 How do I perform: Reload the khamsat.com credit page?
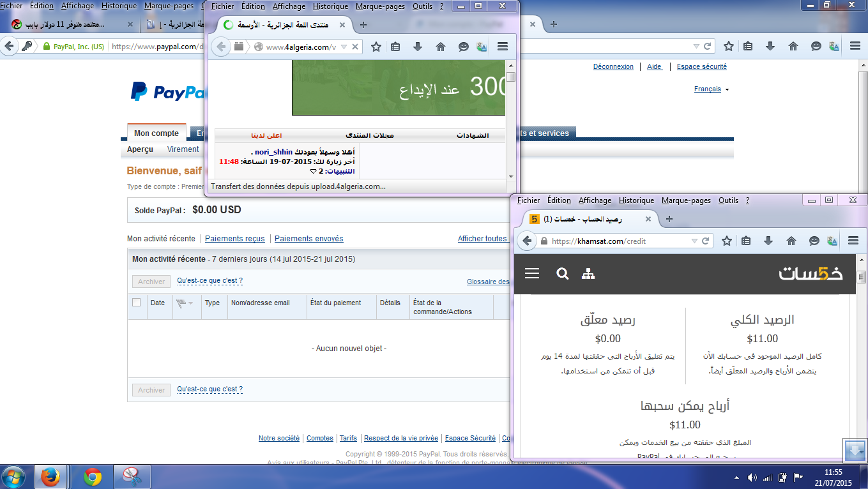[706, 241]
